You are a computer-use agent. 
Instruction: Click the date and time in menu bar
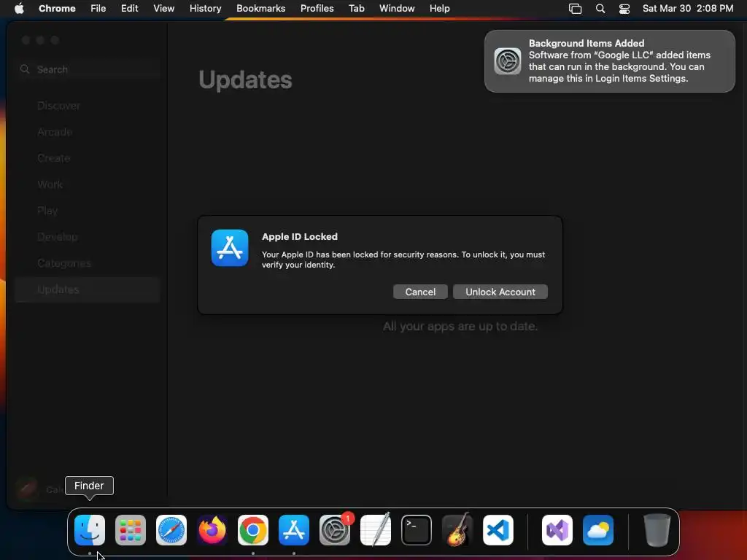coord(688,8)
